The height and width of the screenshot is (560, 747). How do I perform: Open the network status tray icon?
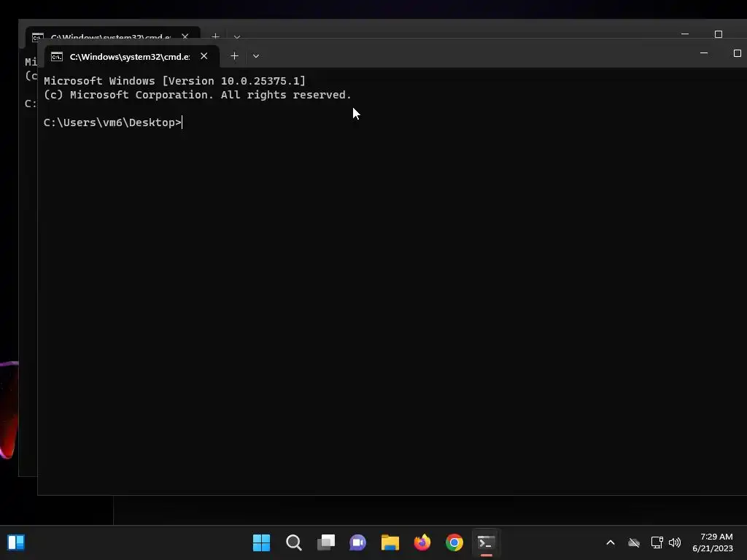657,542
